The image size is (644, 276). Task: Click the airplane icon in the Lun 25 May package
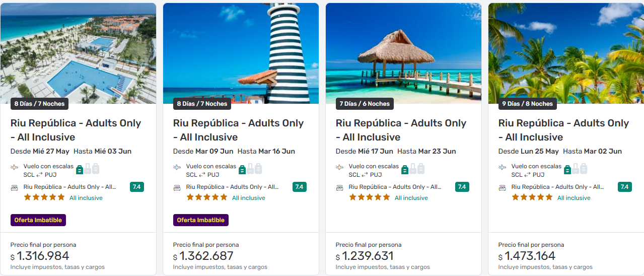click(x=502, y=167)
